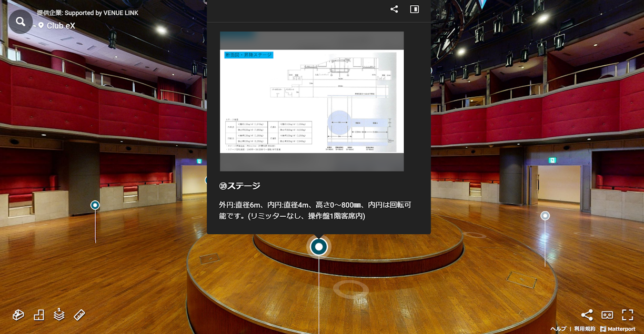Viewport: 644px width, 334px height.
Task: Open the tag marker near left seating
Action: tap(95, 205)
